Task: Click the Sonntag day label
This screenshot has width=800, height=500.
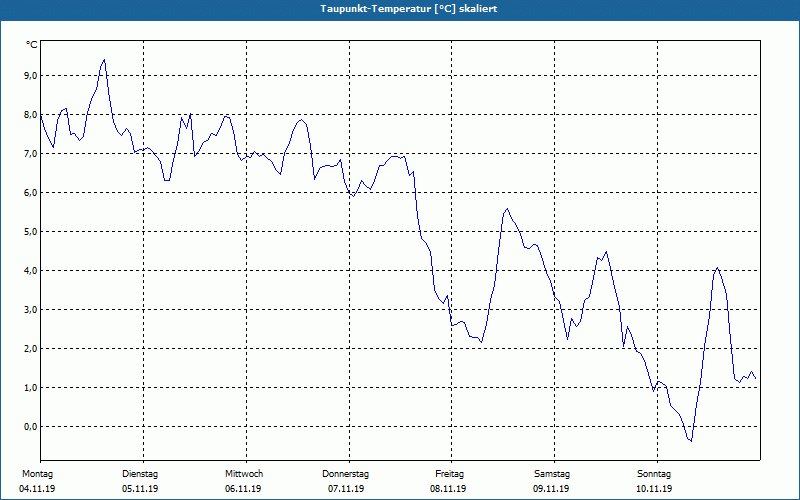Action: (654, 474)
